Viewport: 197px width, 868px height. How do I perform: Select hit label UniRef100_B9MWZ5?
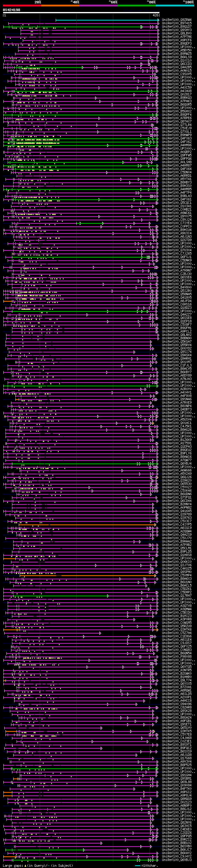pyautogui.click(x=177, y=54)
